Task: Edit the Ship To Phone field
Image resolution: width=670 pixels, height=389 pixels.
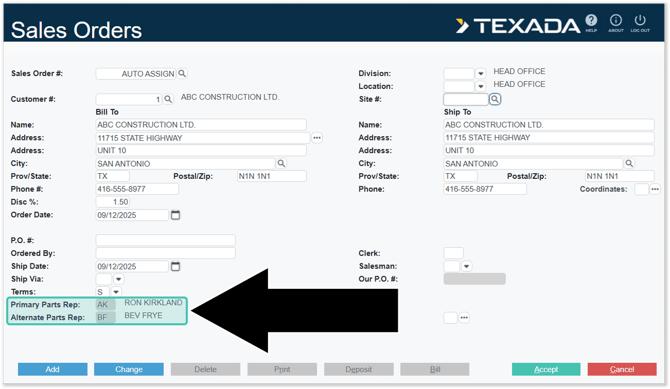Action: [x=485, y=189]
